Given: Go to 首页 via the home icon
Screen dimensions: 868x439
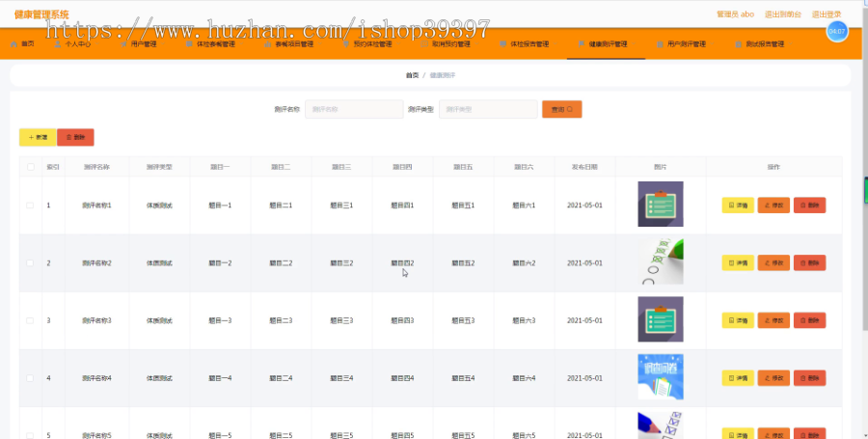Looking at the screenshot, I should (14, 43).
